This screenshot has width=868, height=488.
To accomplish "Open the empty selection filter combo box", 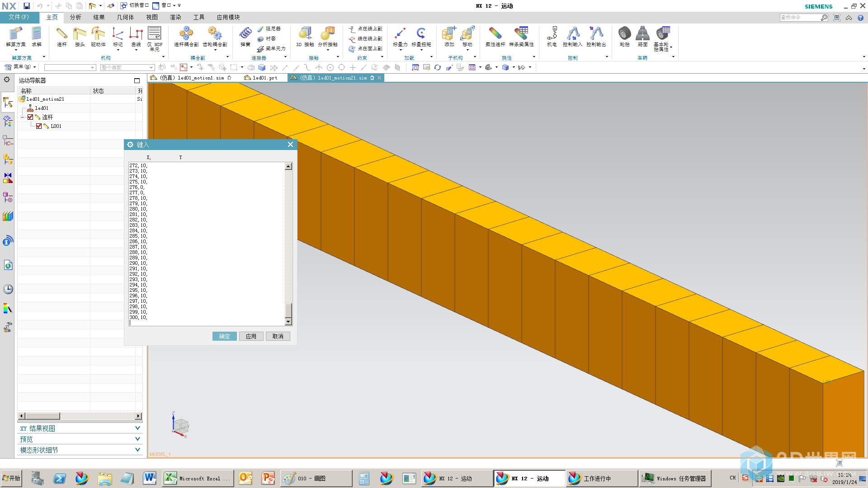I will click(70, 67).
